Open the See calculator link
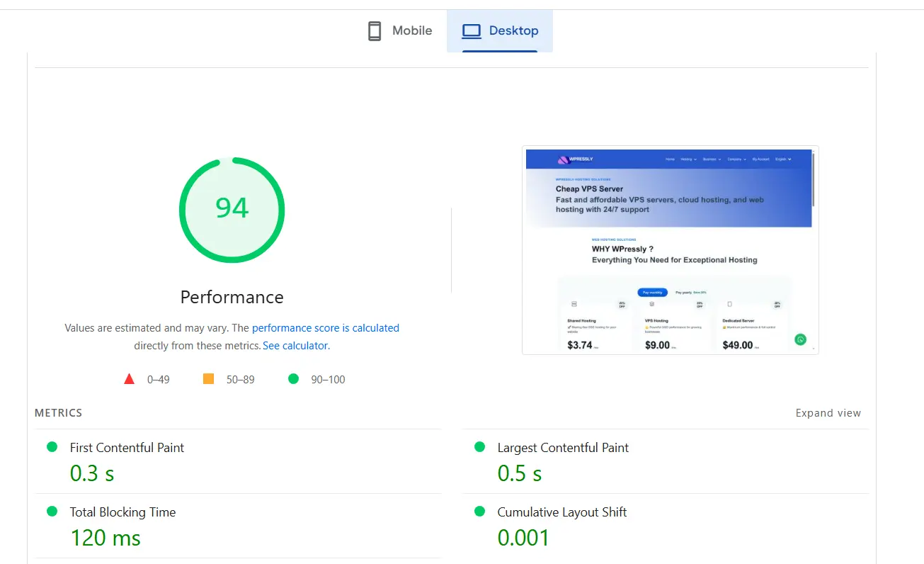 295,345
